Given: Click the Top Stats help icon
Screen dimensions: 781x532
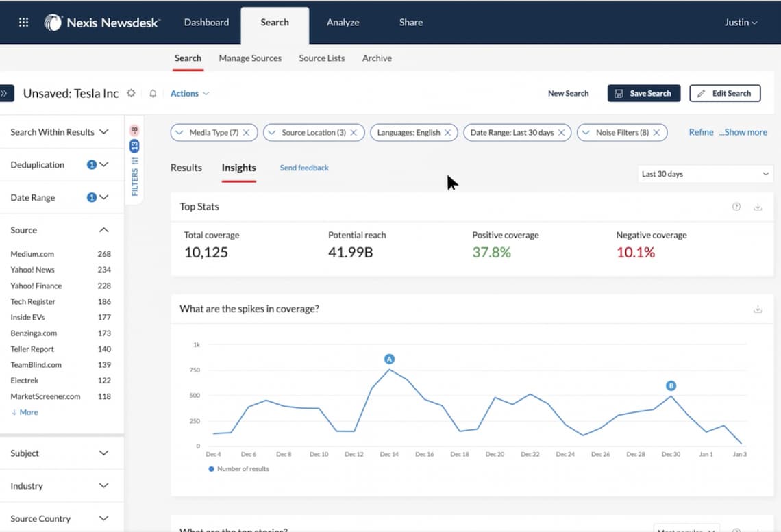Looking at the screenshot, I should (736, 207).
